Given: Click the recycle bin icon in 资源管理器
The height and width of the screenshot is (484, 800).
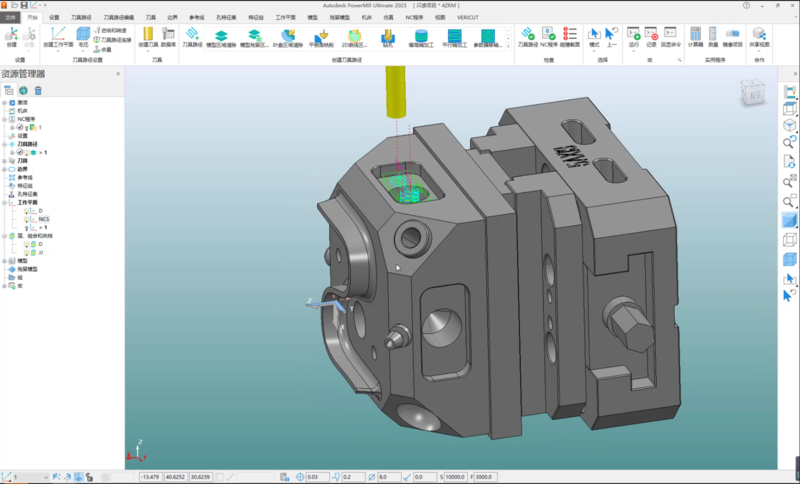Looking at the screenshot, I should 37,90.
